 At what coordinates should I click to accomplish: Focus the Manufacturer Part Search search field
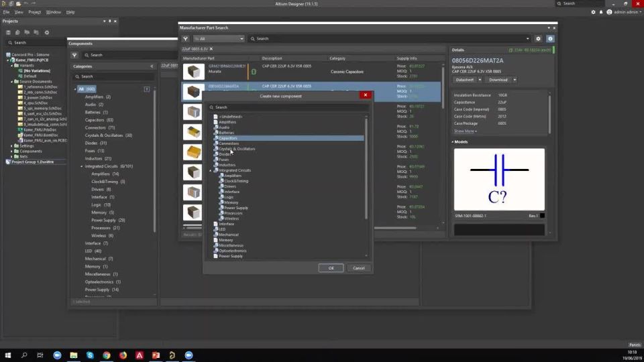tap(388, 39)
